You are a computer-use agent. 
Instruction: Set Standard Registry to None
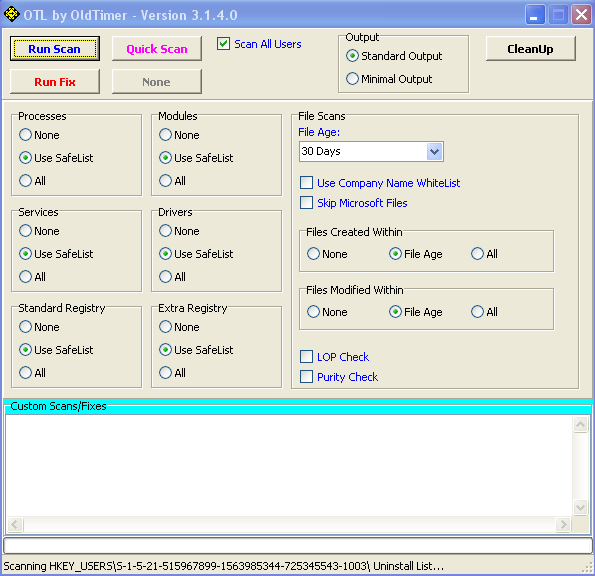click(x=25, y=327)
